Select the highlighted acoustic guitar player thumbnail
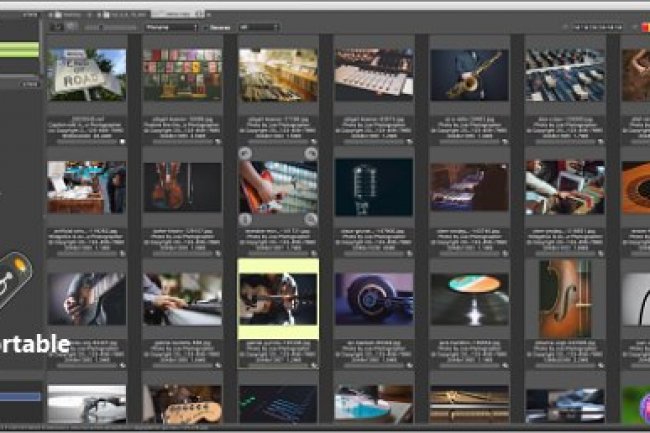This screenshot has width=650, height=433. point(278,299)
